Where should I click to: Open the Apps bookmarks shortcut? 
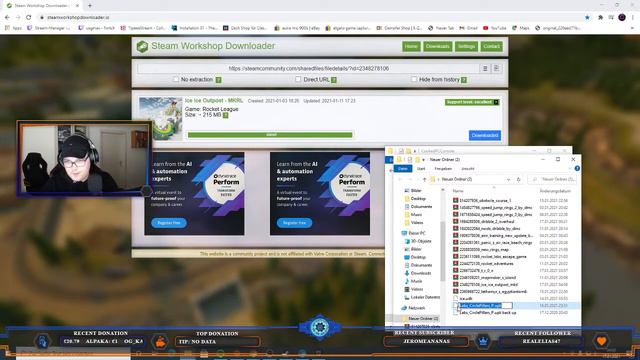point(13,28)
